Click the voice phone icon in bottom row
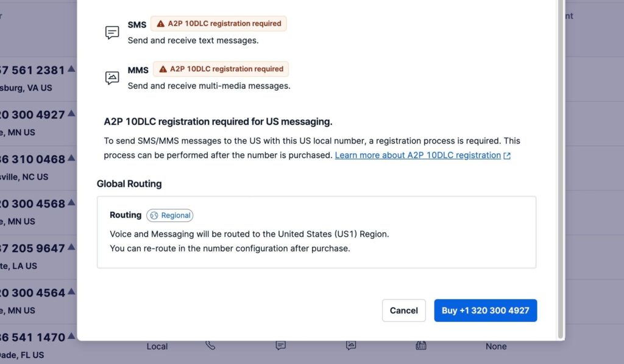624x364 pixels. coord(210,346)
